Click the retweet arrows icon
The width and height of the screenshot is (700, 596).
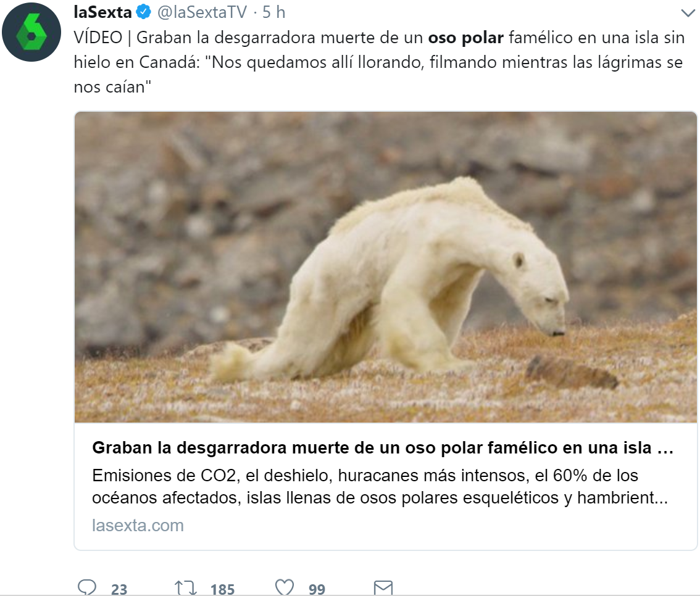click(x=186, y=588)
